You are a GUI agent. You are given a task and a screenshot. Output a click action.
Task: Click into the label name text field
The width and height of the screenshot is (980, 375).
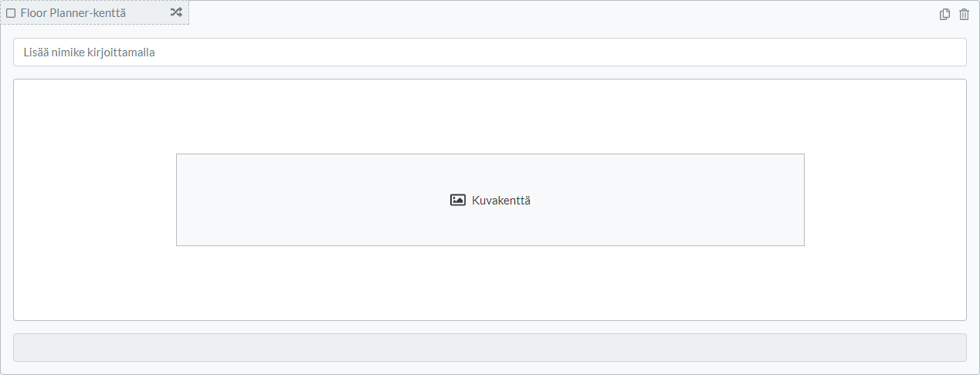490,52
